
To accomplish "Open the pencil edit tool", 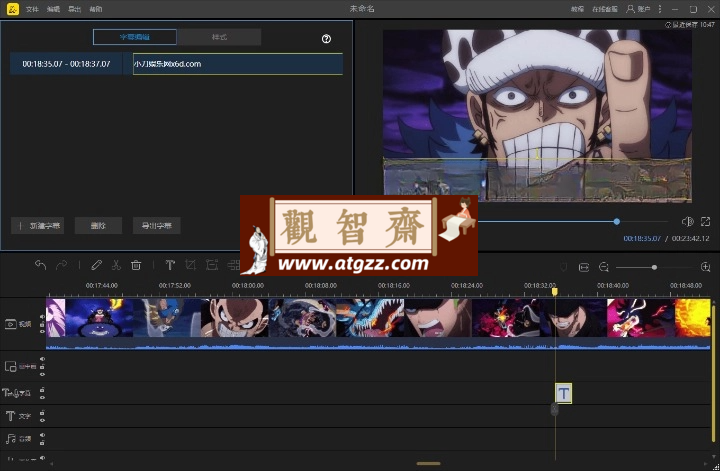I will (x=96, y=265).
